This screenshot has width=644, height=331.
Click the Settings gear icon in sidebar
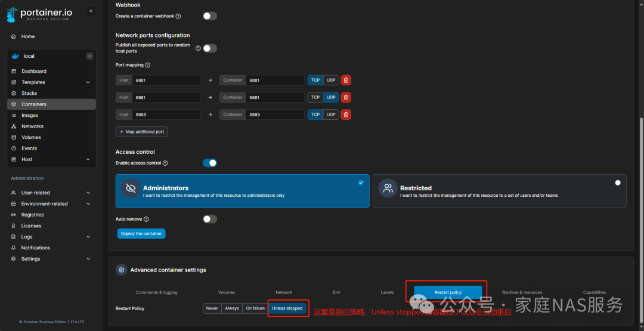[x=14, y=259]
